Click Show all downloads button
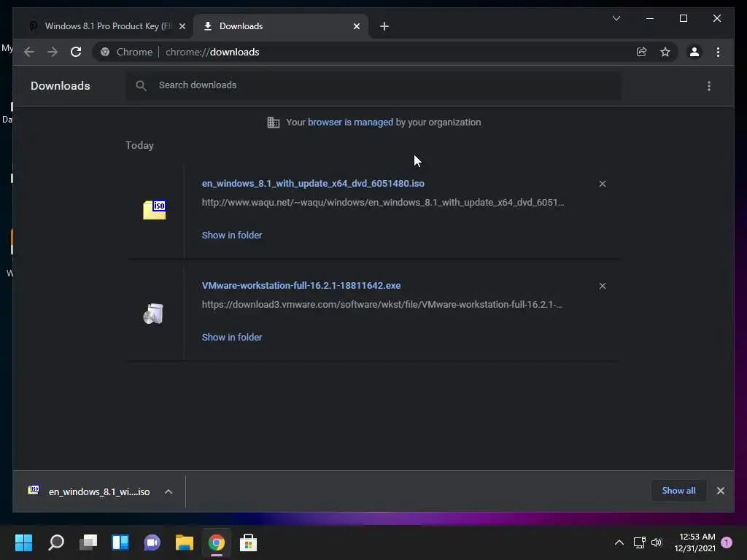This screenshot has width=747, height=560. point(678,491)
